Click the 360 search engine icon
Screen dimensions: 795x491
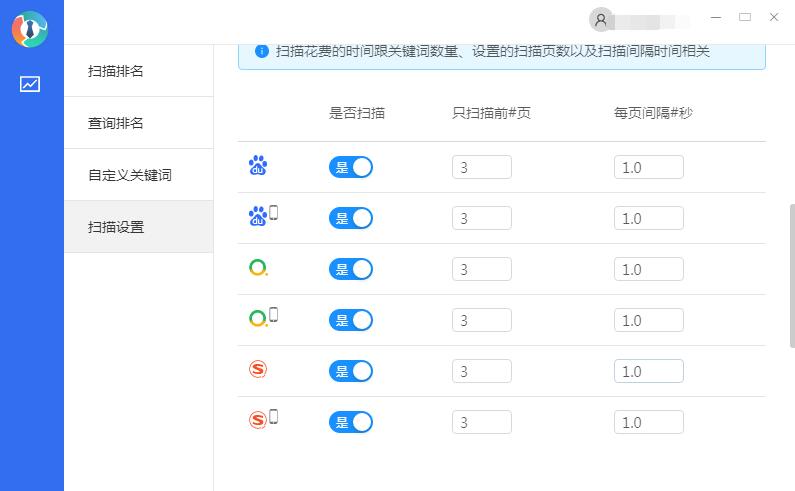click(258, 268)
